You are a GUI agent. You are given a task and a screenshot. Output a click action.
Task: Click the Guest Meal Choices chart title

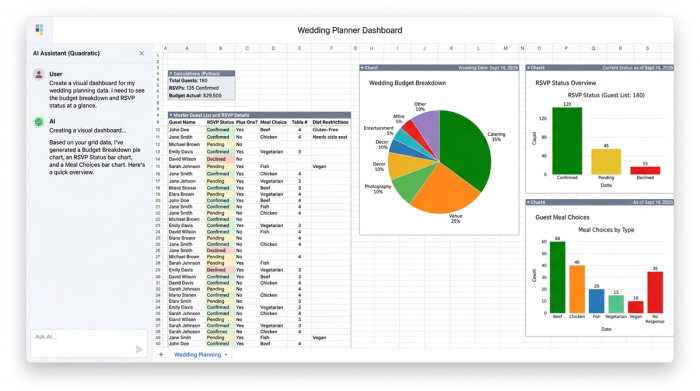pos(562,217)
